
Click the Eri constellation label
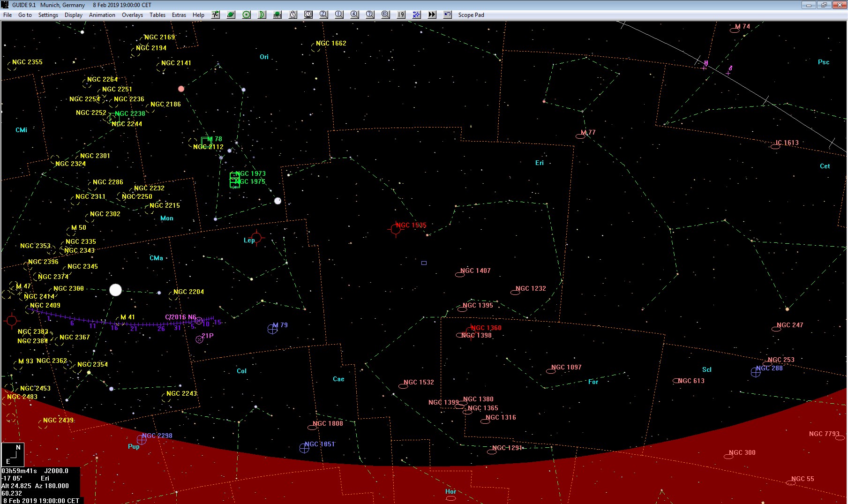point(540,163)
